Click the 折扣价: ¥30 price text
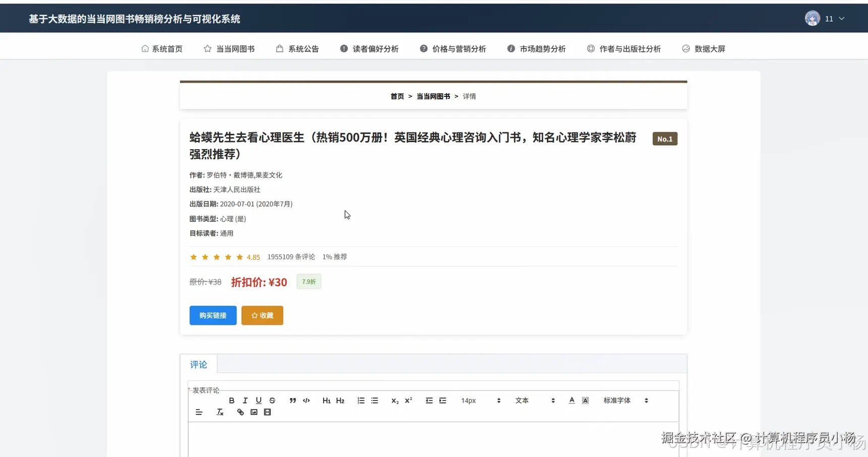Viewport: 868px width, 457px height. point(259,282)
